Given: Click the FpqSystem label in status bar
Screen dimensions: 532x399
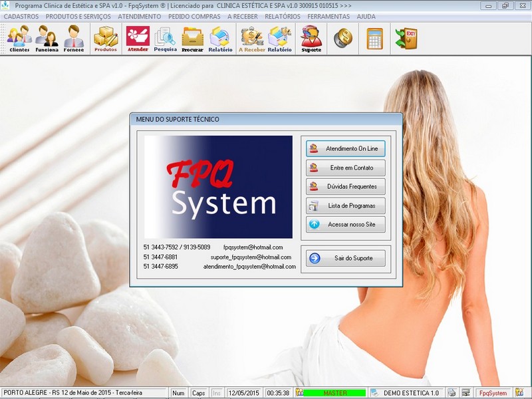Looking at the screenshot, I should click(x=493, y=393).
